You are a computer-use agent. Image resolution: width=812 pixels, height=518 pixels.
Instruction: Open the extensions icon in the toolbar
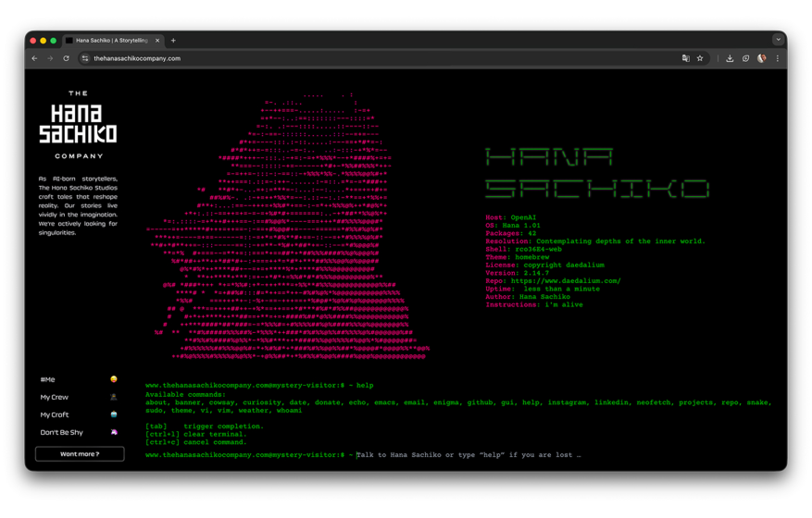tap(746, 58)
